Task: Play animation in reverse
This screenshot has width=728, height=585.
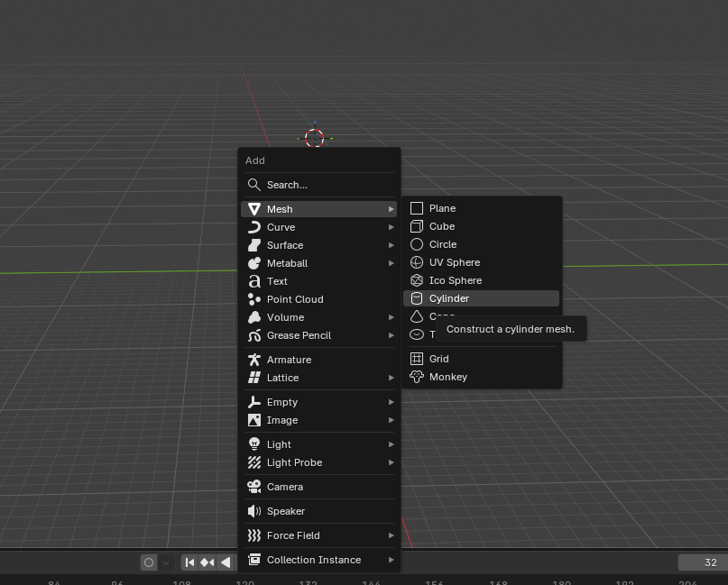Action: coord(226,562)
